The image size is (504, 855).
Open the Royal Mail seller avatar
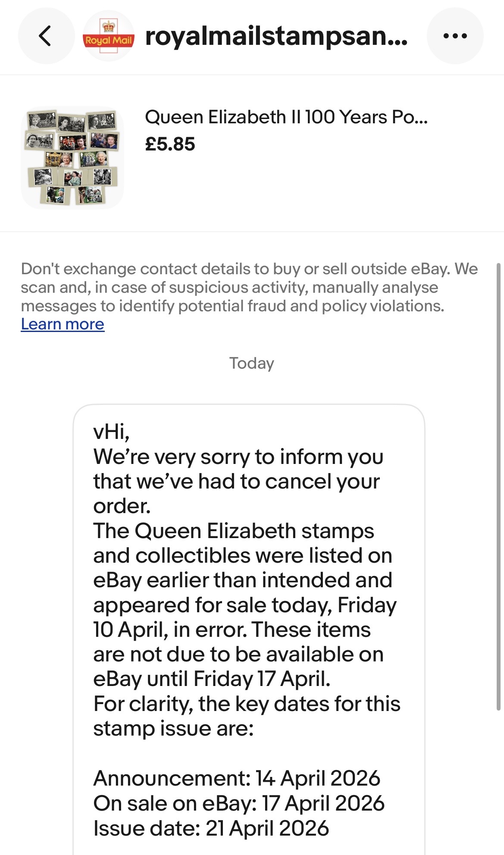[x=109, y=36]
